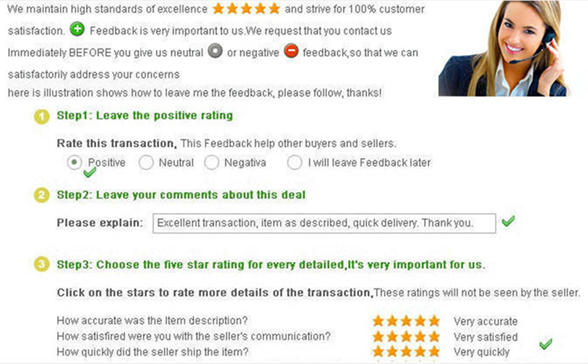
Task: Choose the 'I will leave Feedback later' option
Action: [295, 163]
